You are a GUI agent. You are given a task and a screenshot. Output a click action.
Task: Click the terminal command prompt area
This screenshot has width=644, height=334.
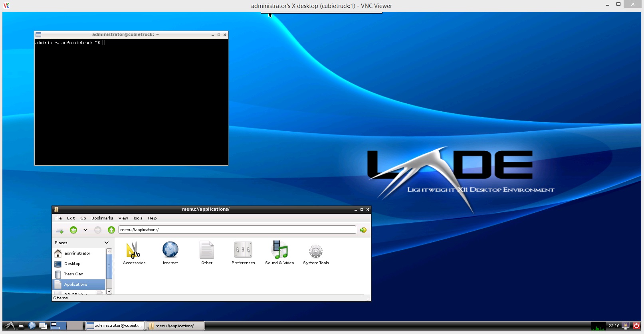tap(131, 102)
